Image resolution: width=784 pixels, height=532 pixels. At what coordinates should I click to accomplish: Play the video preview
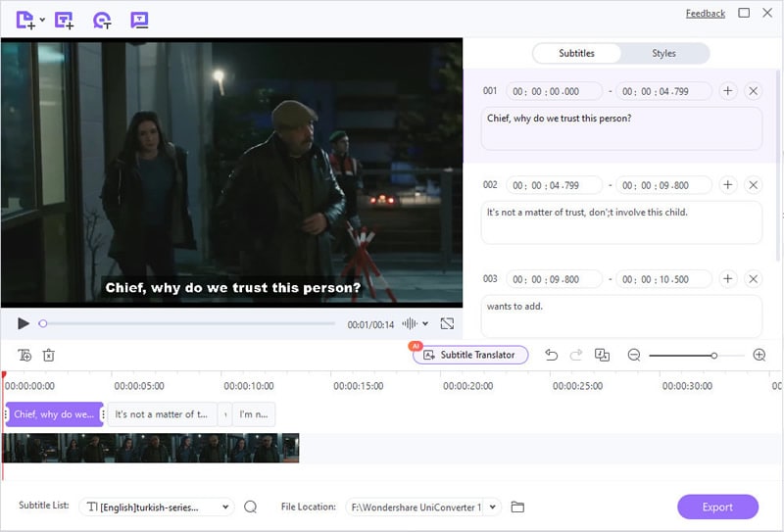point(23,323)
